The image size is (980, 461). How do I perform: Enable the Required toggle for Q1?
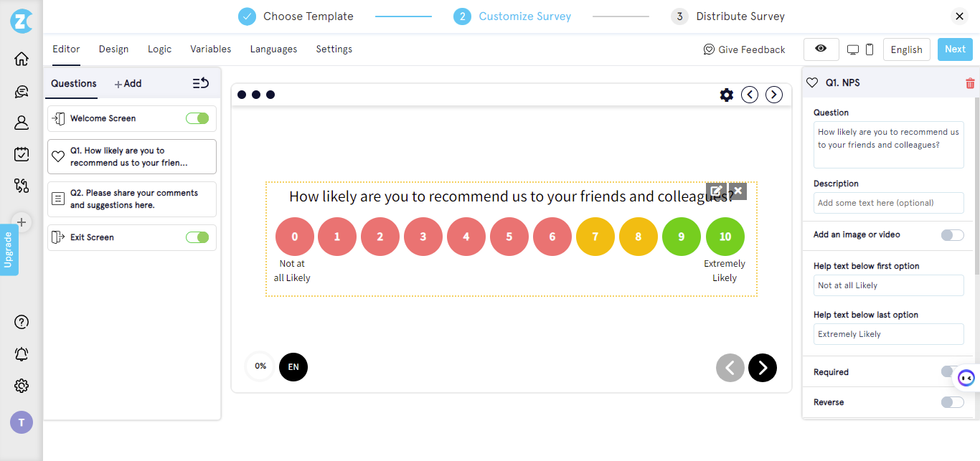(x=952, y=371)
